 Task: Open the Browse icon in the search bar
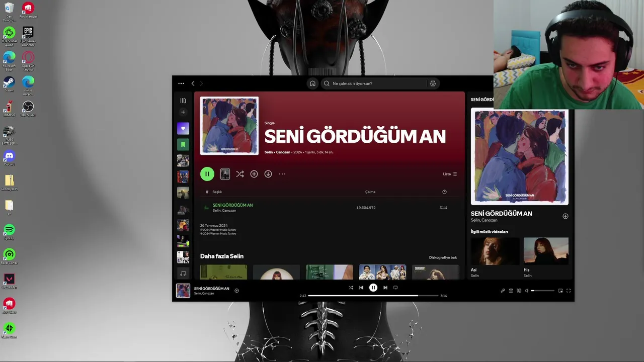click(x=433, y=83)
